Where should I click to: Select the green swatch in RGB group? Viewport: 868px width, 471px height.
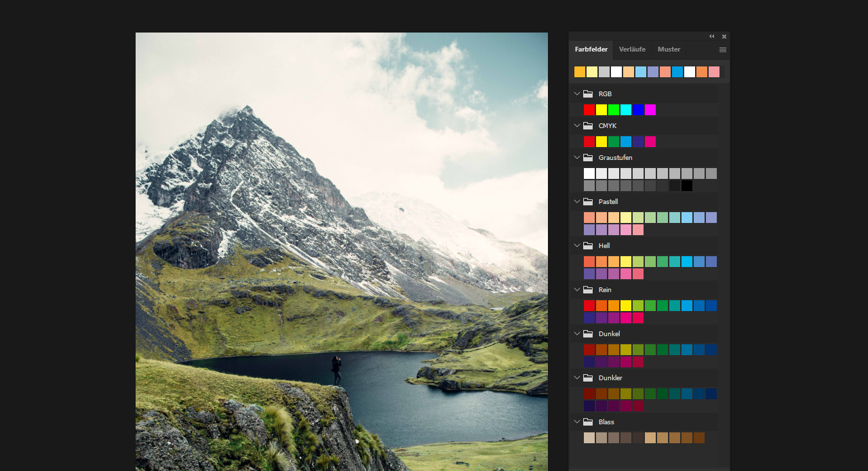coord(614,110)
